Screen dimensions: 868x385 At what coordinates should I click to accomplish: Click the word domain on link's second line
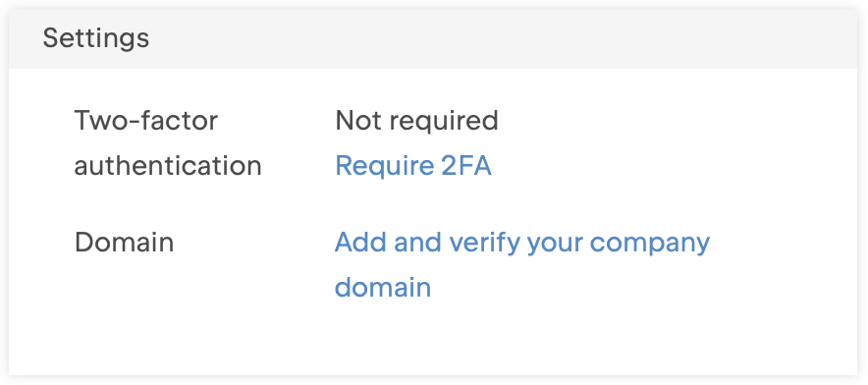(383, 288)
